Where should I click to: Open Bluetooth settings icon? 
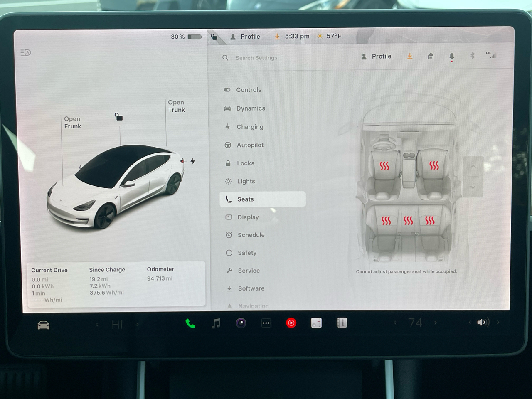point(472,56)
